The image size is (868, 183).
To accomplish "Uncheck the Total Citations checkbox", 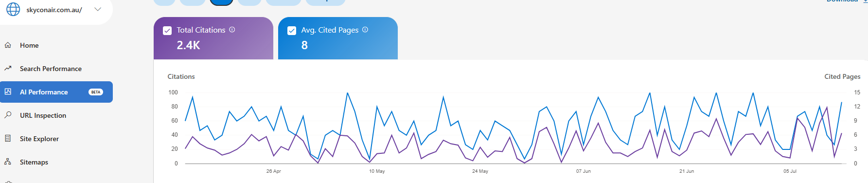I will click(167, 31).
